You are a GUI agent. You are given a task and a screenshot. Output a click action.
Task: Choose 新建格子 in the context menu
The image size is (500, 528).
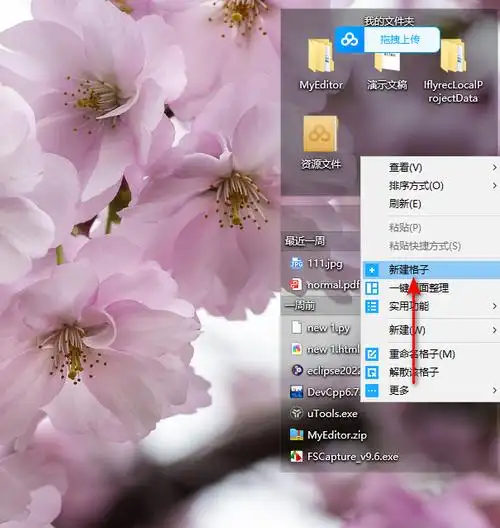[x=431, y=270]
